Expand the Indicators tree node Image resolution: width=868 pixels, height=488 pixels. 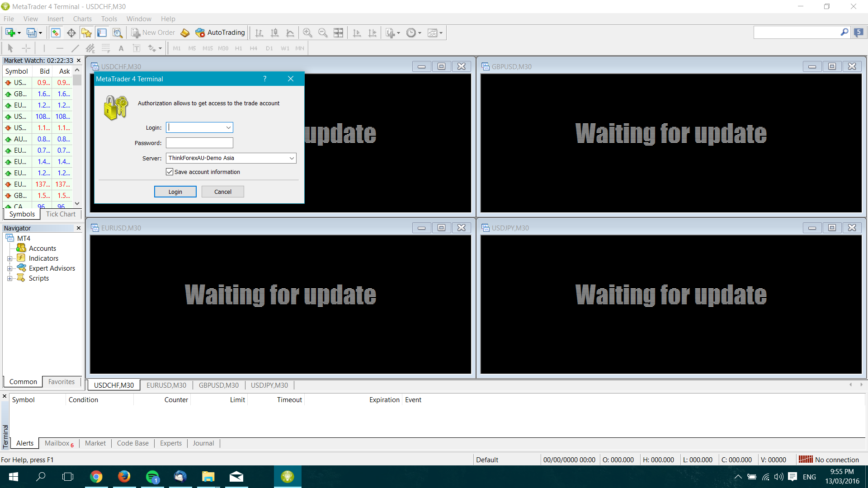[x=9, y=258]
